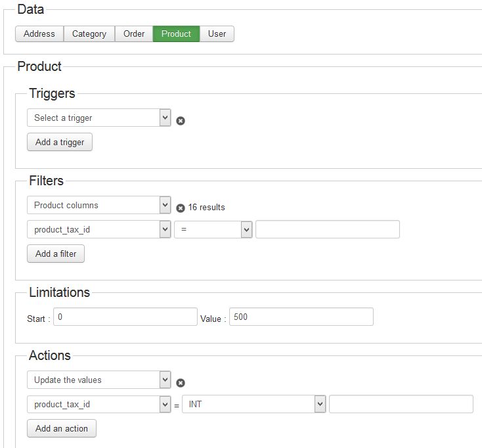Expand the INT type dropdown
482x448 pixels.
click(x=253, y=404)
